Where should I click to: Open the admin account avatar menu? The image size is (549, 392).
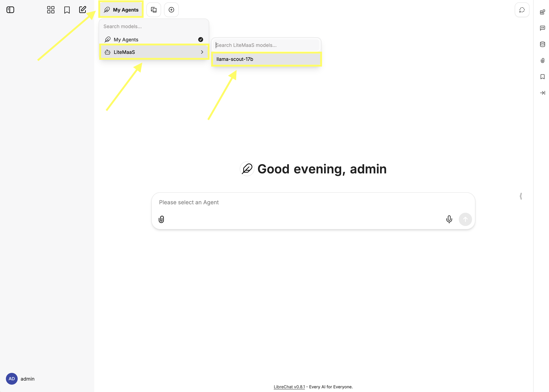11,379
